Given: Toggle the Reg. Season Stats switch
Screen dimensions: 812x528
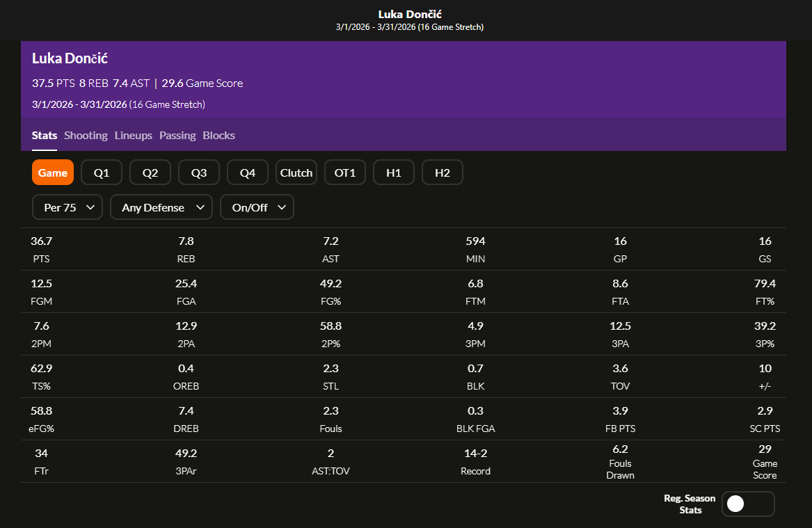Looking at the screenshot, I should 748,504.
